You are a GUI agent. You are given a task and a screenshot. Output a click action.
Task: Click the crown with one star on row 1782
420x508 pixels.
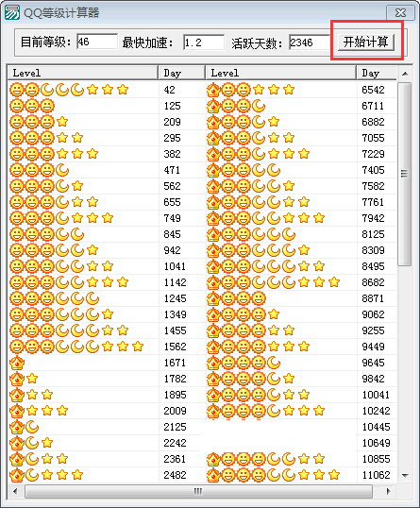point(25,379)
